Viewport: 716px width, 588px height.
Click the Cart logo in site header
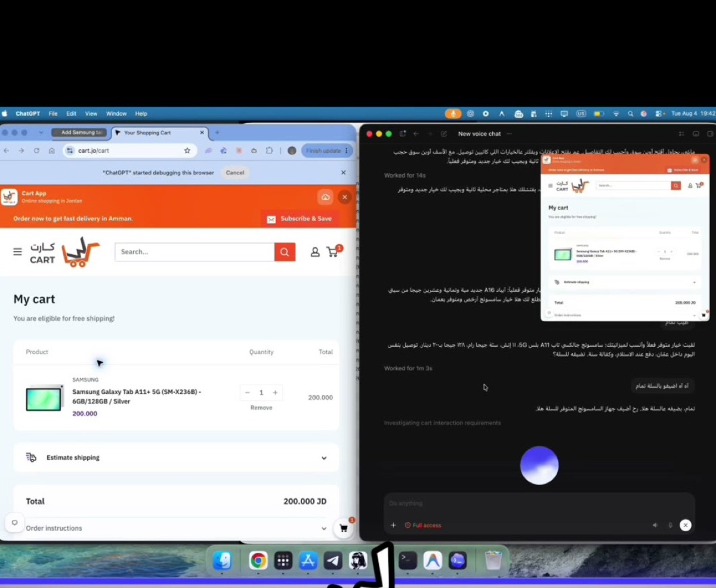pyautogui.click(x=65, y=252)
